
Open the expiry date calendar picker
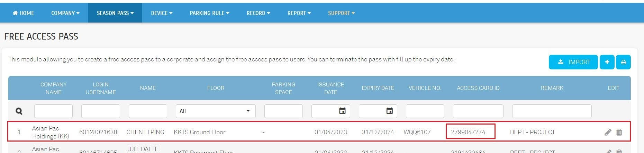[389, 111]
